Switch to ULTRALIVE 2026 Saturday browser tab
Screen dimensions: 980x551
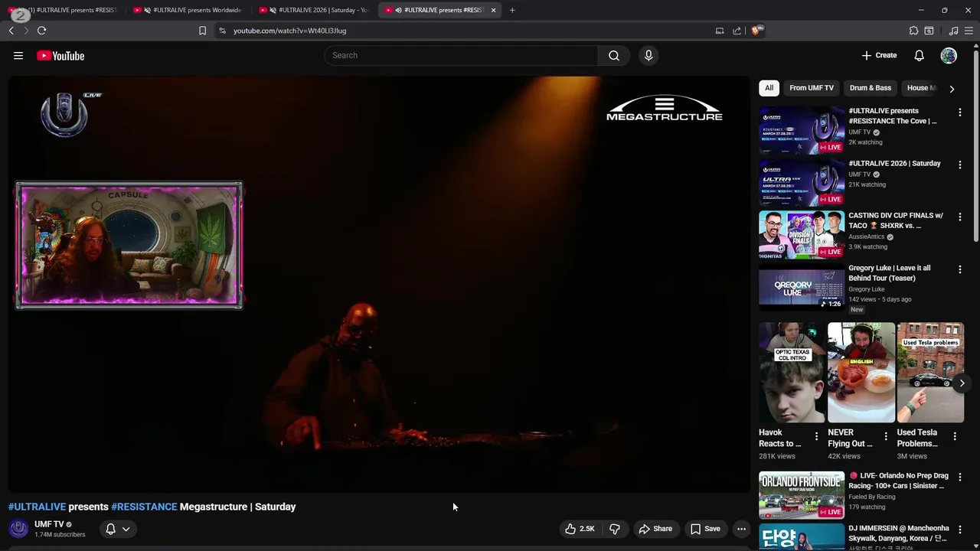314,10
